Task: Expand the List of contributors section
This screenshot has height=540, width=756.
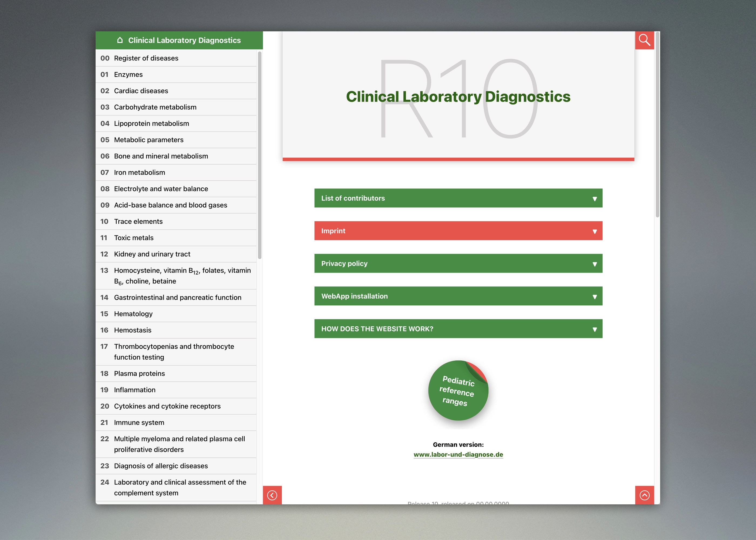Action: [x=458, y=198]
